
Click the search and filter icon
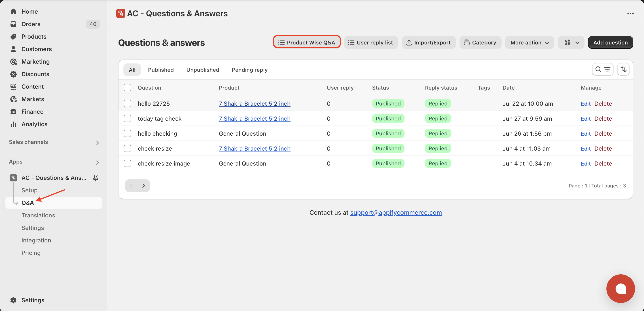point(602,69)
